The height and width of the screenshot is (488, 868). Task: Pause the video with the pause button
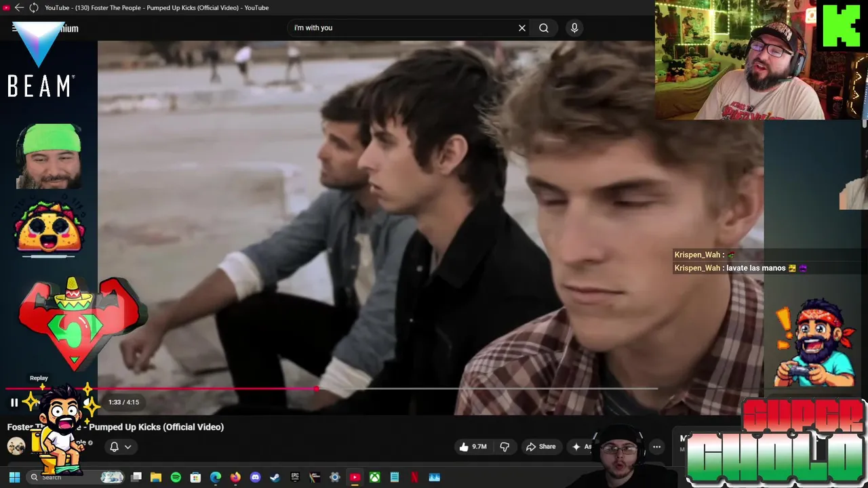[14, 403]
